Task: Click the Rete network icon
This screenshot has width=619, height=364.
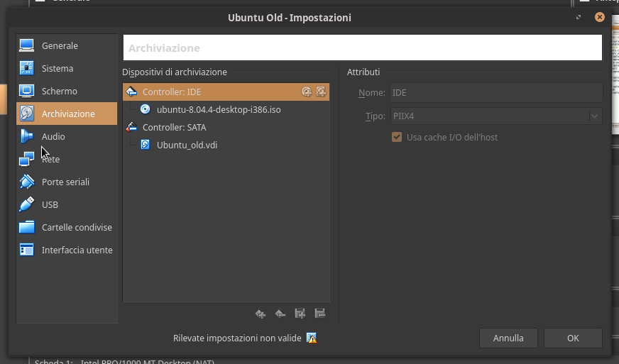Action: click(27, 159)
